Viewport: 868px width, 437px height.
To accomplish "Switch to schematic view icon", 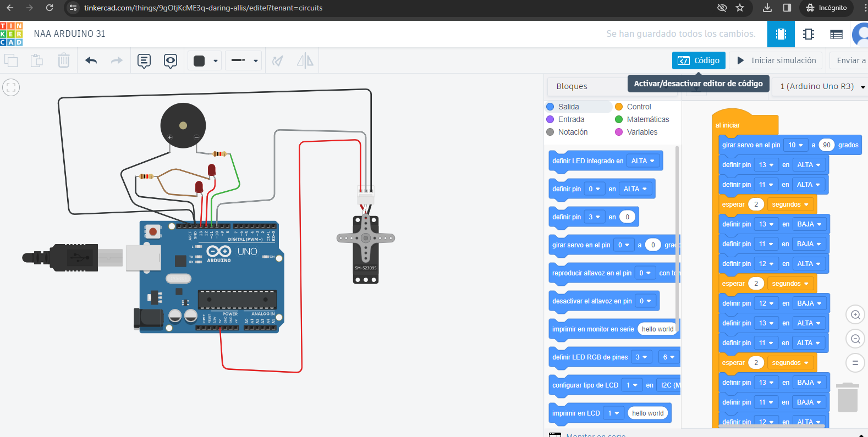I will pyautogui.click(x=809, y=34).
